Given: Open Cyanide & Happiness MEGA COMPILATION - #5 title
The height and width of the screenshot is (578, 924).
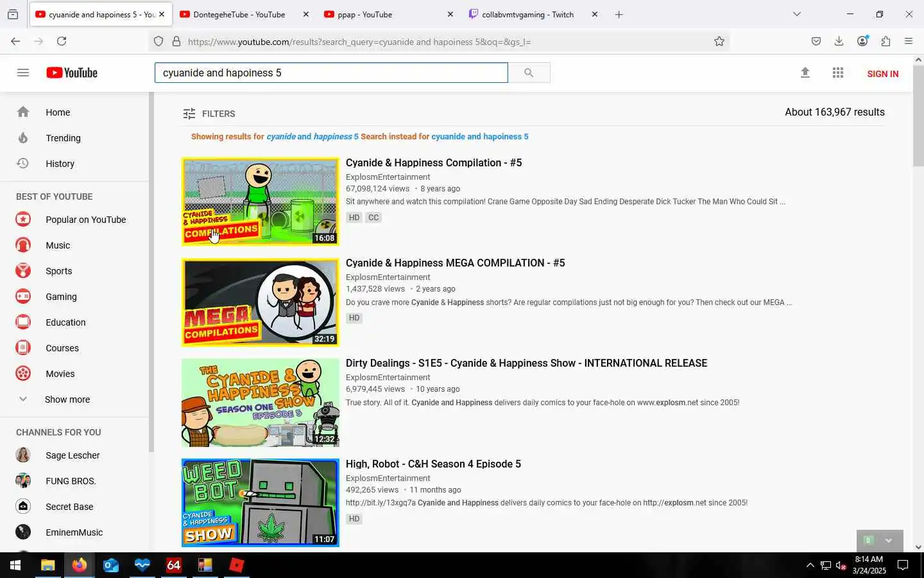Looking at the screenshot, I should [455, 263].
